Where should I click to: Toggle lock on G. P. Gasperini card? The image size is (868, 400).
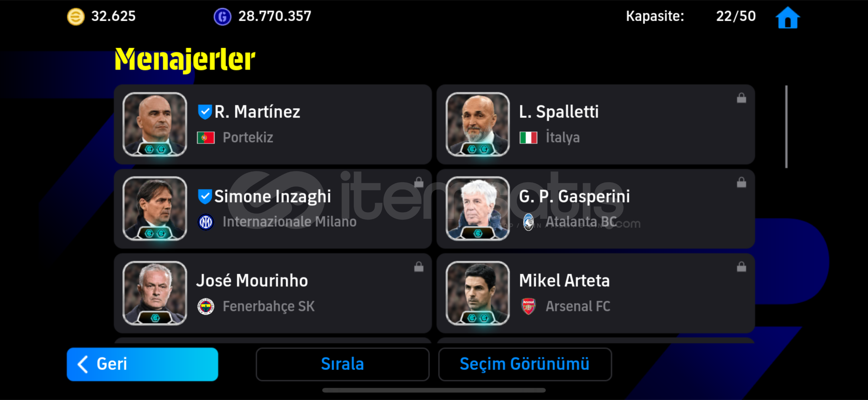pyautogui.click(x=741, y=182)
